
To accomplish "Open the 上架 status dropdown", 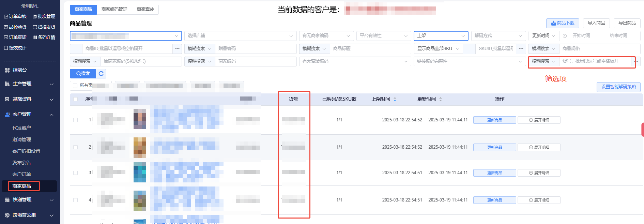I will [x=441, y=36].
